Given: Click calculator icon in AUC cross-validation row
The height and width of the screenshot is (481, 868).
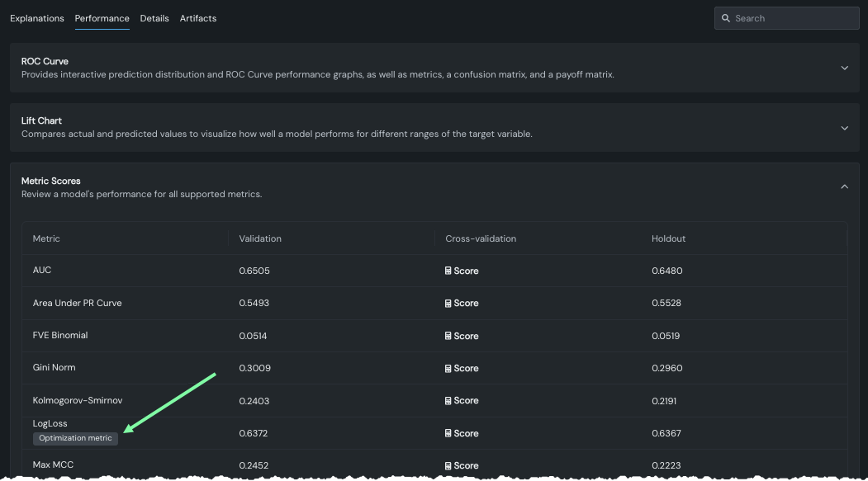Looking at the screenshot, I should [448, 271].
